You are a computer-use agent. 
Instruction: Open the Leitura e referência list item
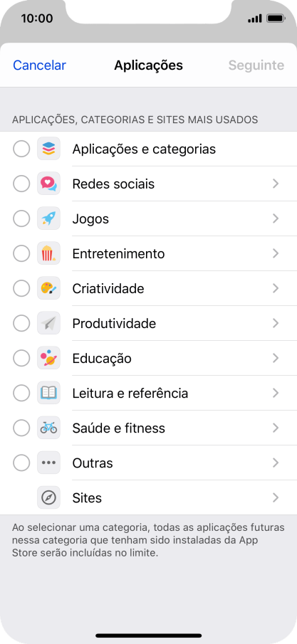pos(148,393)
